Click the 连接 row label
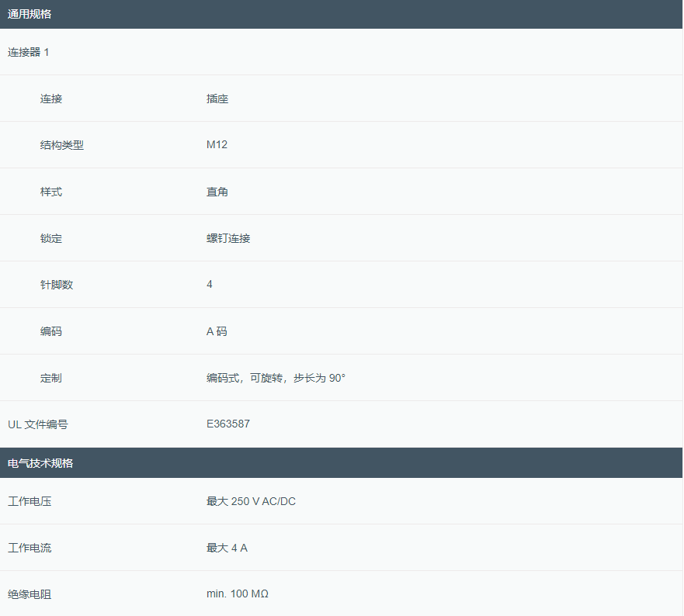The width and height of the screenshot is (684, 616). [x=51, y=99]
